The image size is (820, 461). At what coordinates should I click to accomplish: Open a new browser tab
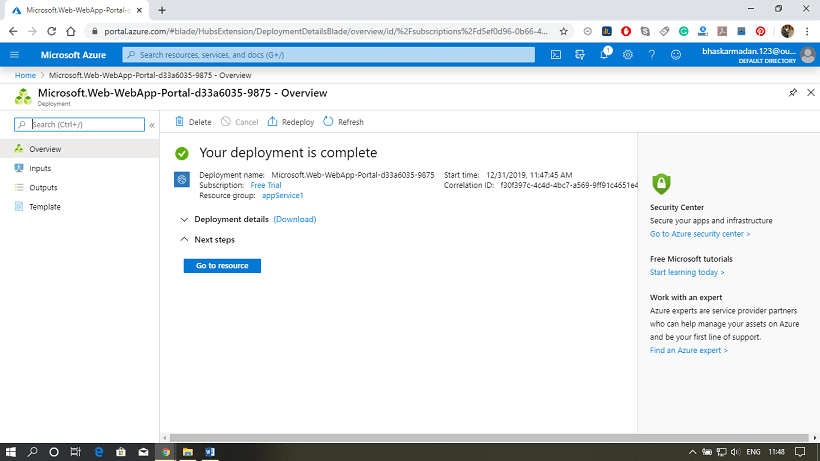click(162, 10)
